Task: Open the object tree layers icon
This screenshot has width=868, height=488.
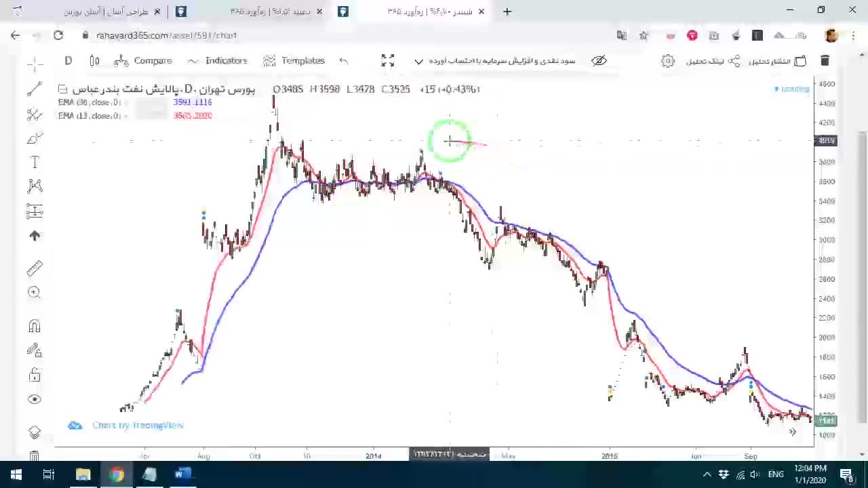Action: [35, 432]
